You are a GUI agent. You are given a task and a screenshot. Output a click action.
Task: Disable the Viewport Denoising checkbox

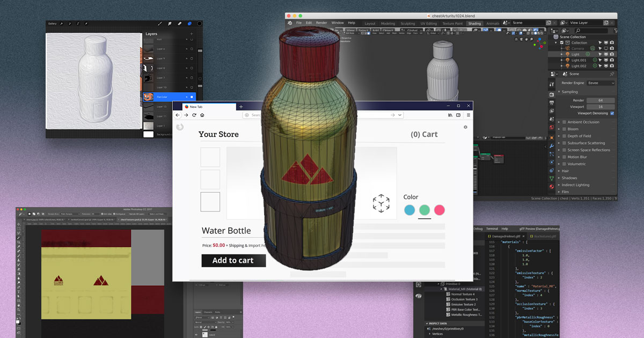(612, 113)
